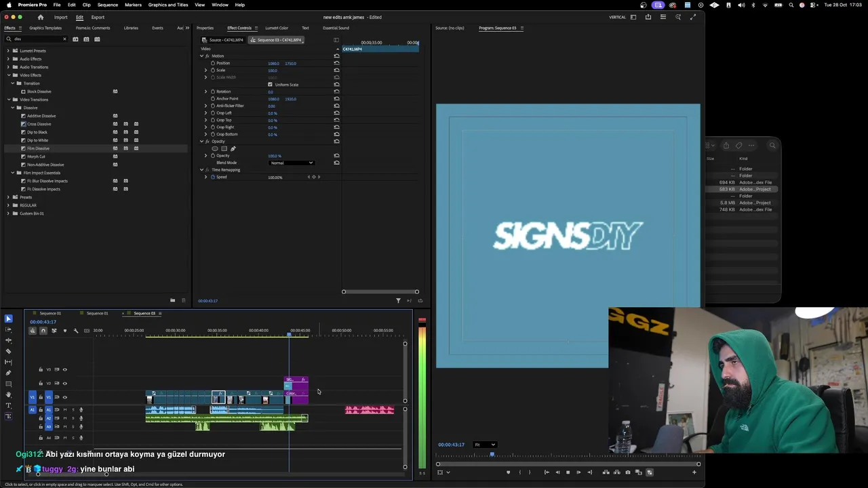Collapse the Video Transitions folder
Viewport: 868px width, 488px height.
(x=8, y=100)
